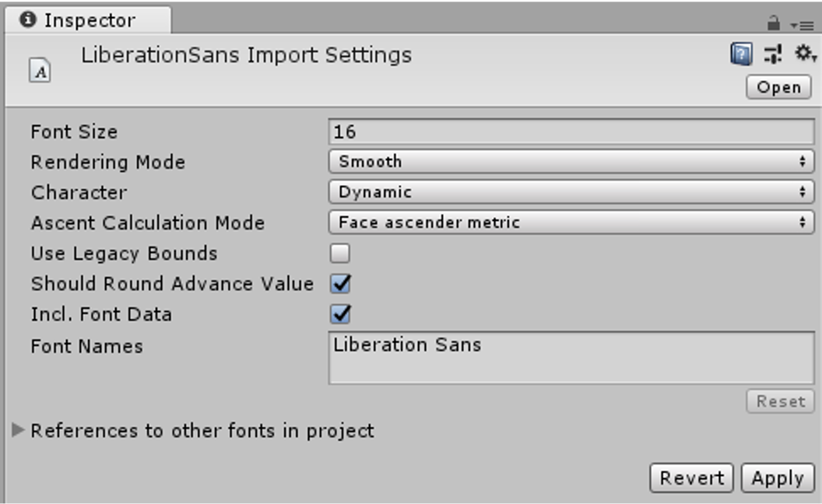Viewport: 822px width, 504px height.
Task: Click the font asset icon
Action: pyautogui.click(x=40, y=72)
